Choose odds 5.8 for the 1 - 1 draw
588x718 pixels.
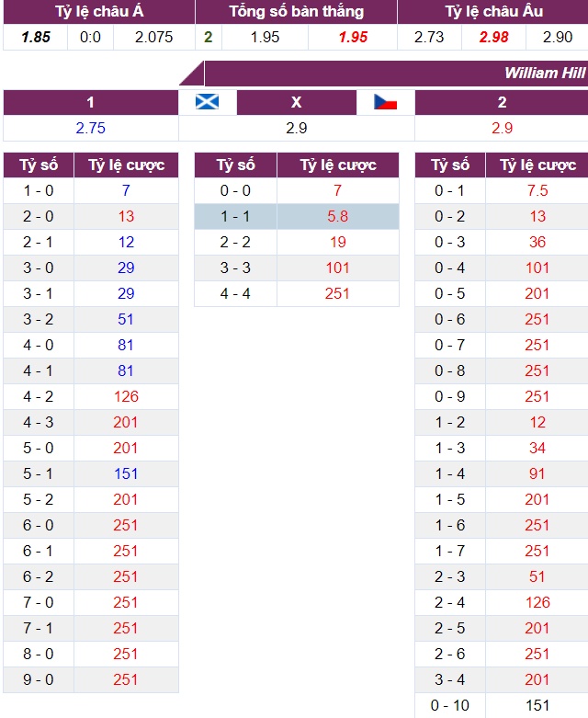pyautogui.click(x=337, y=217)
